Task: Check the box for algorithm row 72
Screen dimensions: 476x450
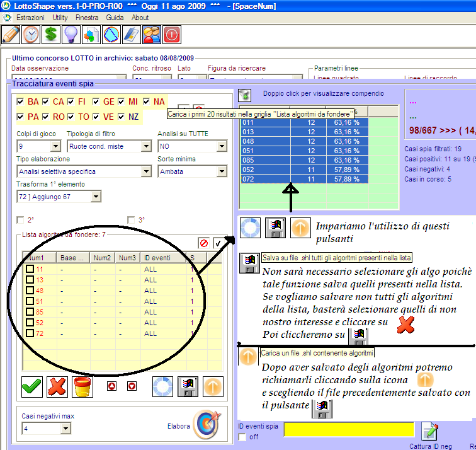Action: (30, 333)
